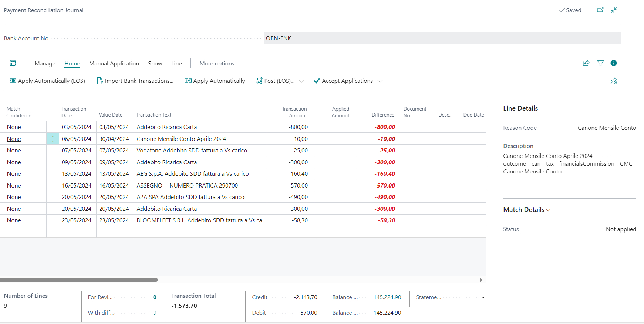Click the share icon

click(x=586, y=63)
